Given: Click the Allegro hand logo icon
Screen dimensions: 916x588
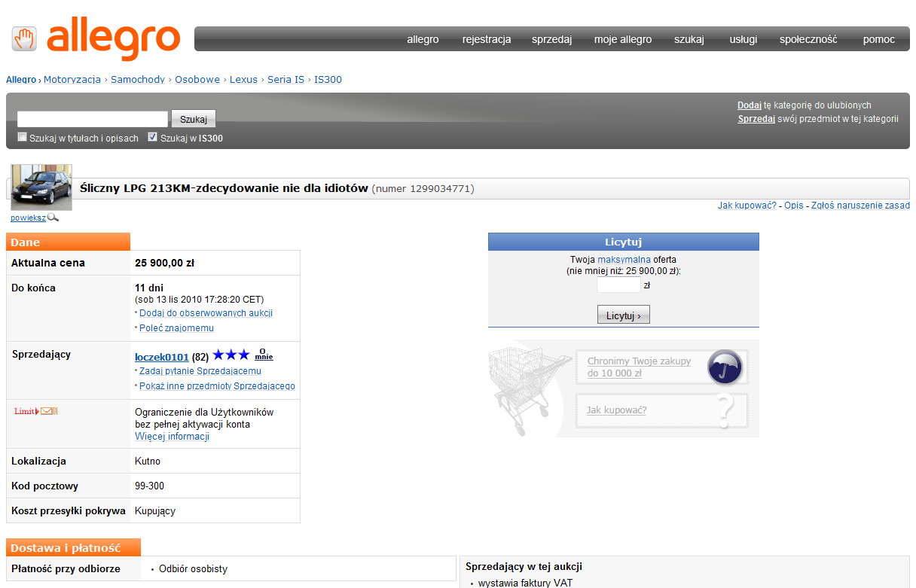Looking at the screenshot, I should pos(24,39).
